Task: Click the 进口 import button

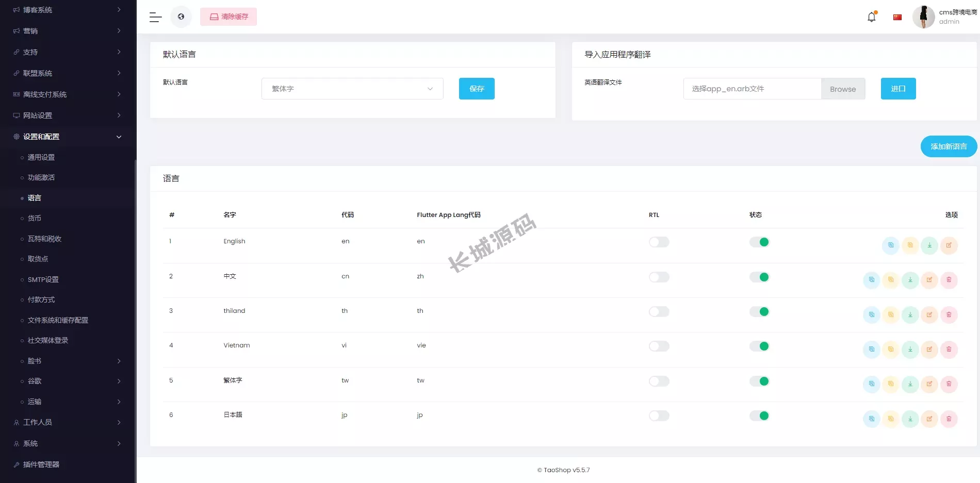Action: (x=898, y=89)
